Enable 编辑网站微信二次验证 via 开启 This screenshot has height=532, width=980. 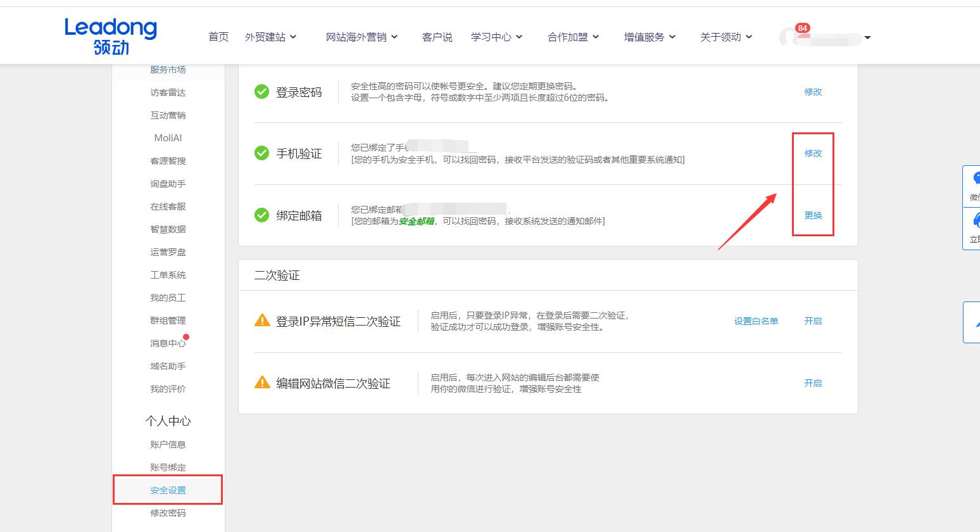coord(813,383)
